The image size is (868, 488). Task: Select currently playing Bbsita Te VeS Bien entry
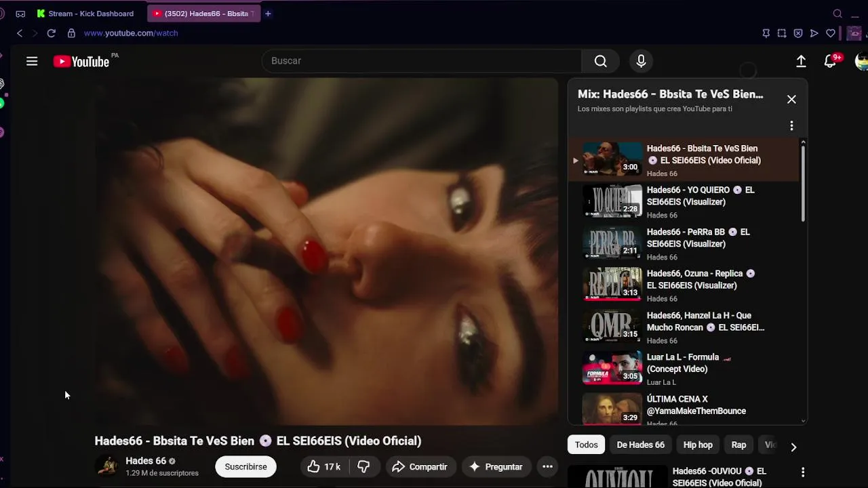[x=685, y=160]
